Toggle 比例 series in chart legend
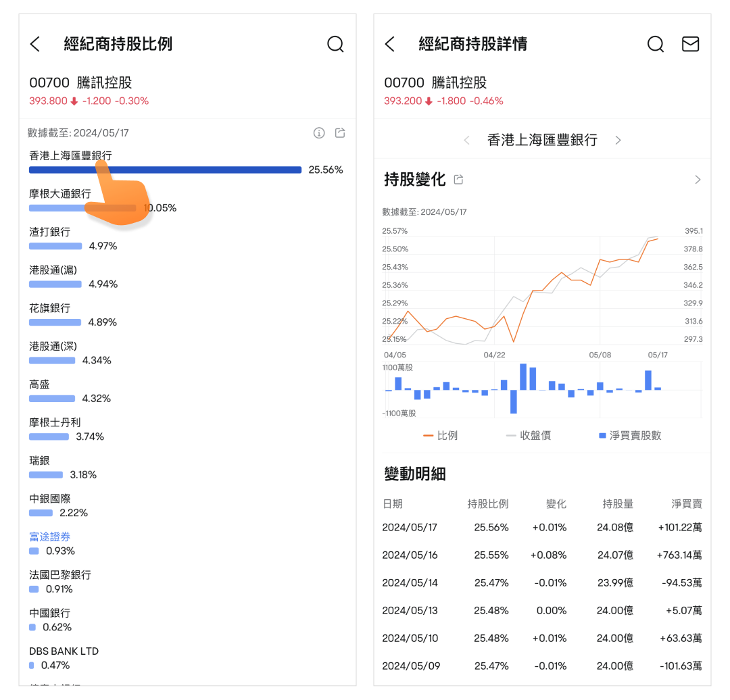This screenshot has height=700, width=730. [440, 436]
